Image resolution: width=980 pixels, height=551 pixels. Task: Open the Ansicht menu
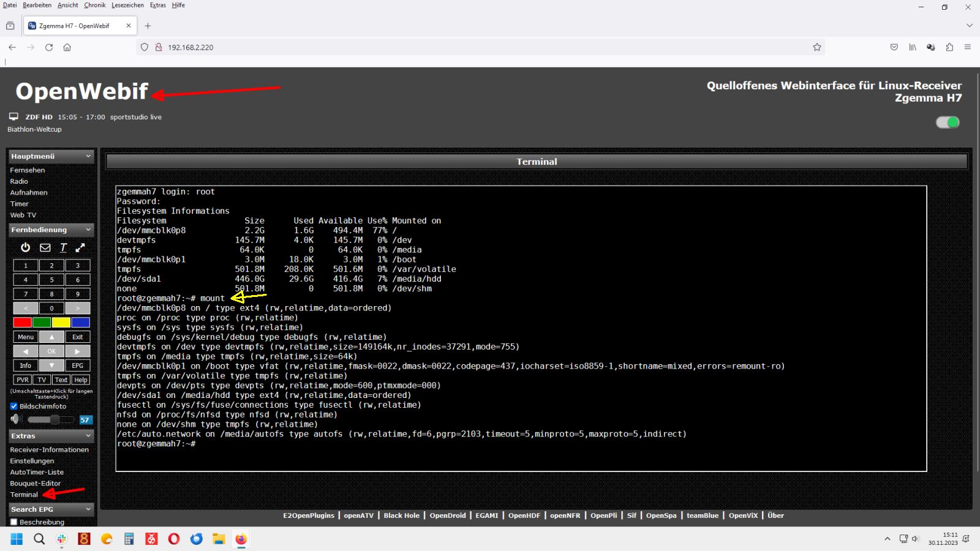68,5
